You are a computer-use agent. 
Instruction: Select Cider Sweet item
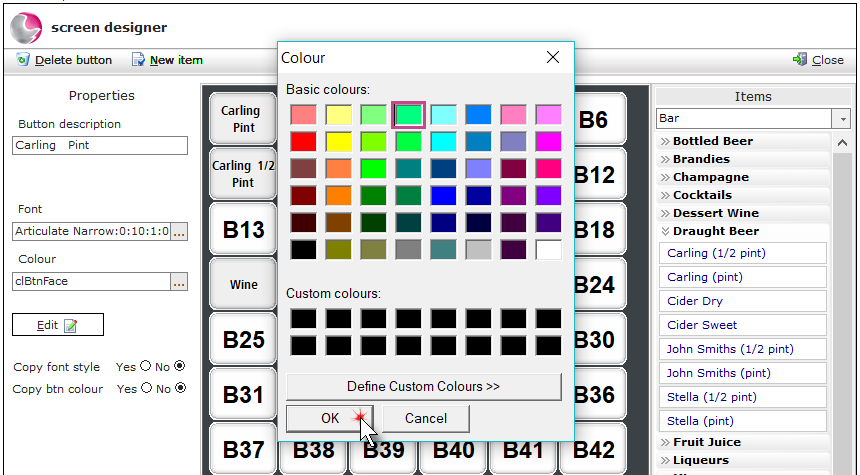[743, 325]
